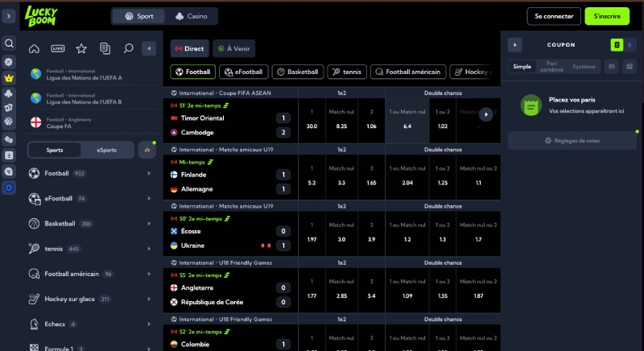Select Simple bet type tab
The width and height of the screenshot is (644, 351).
[522, 67]
